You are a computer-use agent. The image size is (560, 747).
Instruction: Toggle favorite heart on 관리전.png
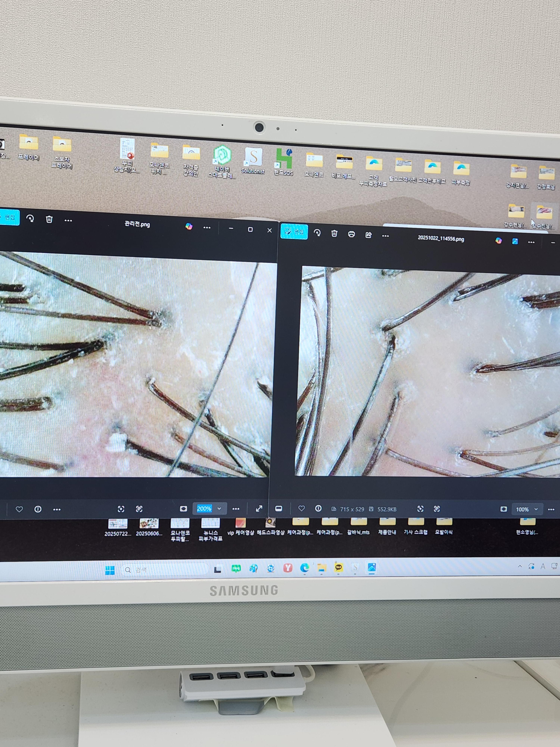[x=19, y=509]
